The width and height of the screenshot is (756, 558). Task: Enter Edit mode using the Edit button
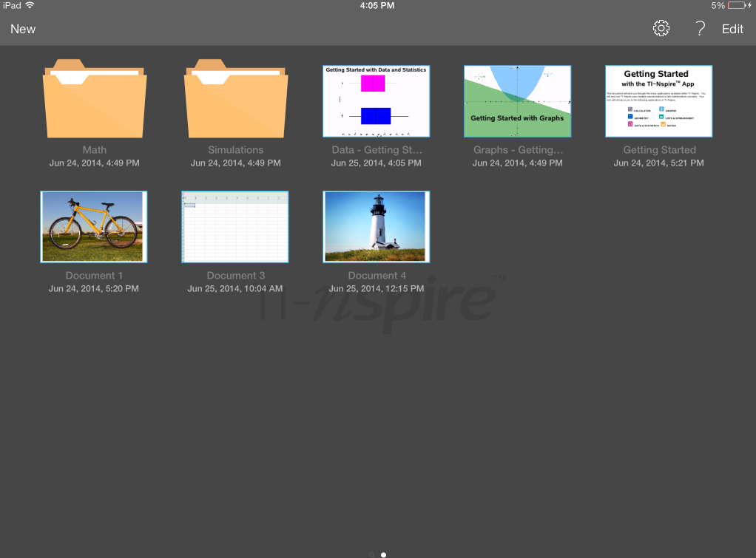point(732,29)
